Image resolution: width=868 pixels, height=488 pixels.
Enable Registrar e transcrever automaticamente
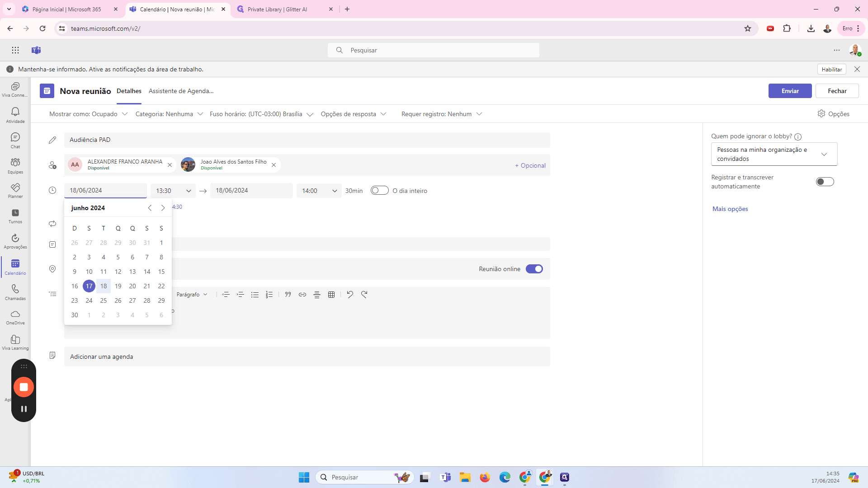point(825,182)
